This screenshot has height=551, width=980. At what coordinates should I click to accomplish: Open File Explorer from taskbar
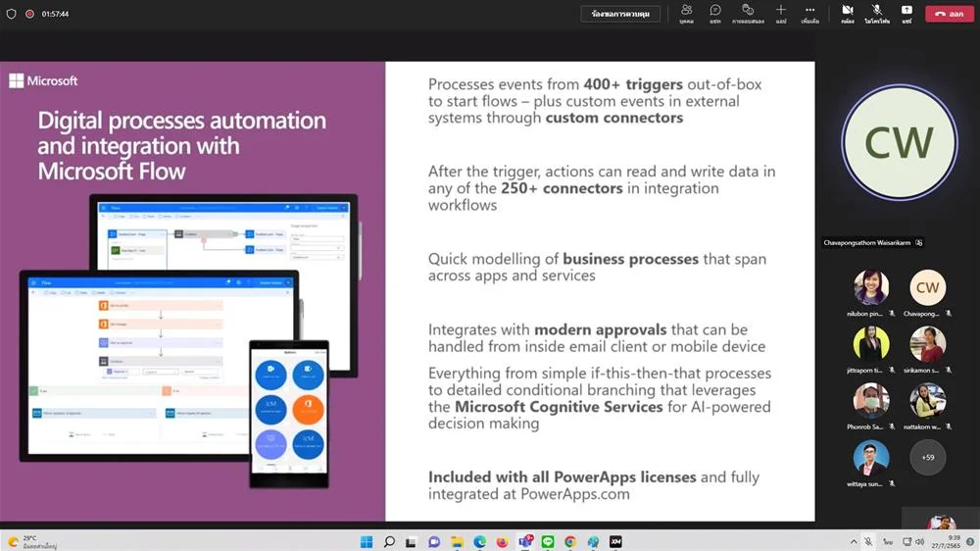457,541
